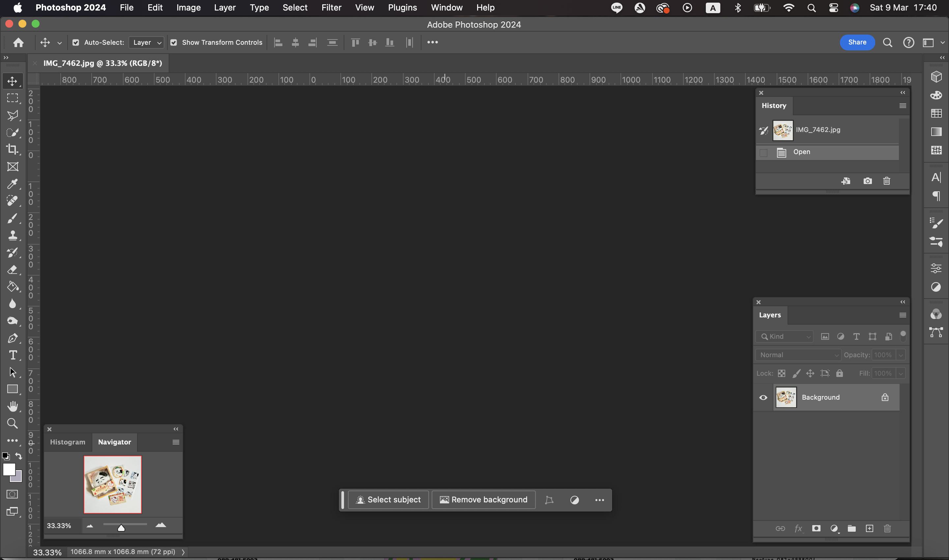The image size is (949, 560).
Task: Select the Crop tool
Action: 13,149
